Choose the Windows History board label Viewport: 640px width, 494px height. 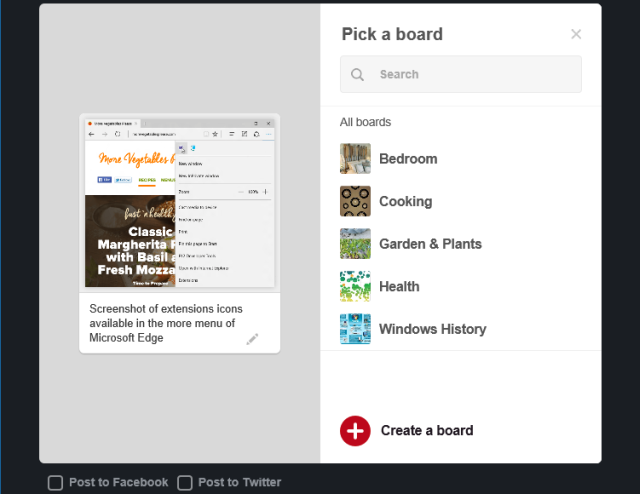pos(433,329)
